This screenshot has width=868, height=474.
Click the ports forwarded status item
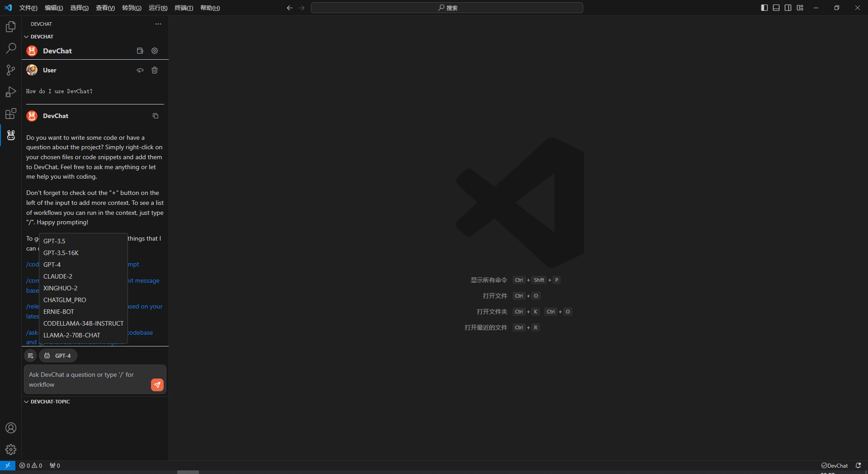point(55,465)
